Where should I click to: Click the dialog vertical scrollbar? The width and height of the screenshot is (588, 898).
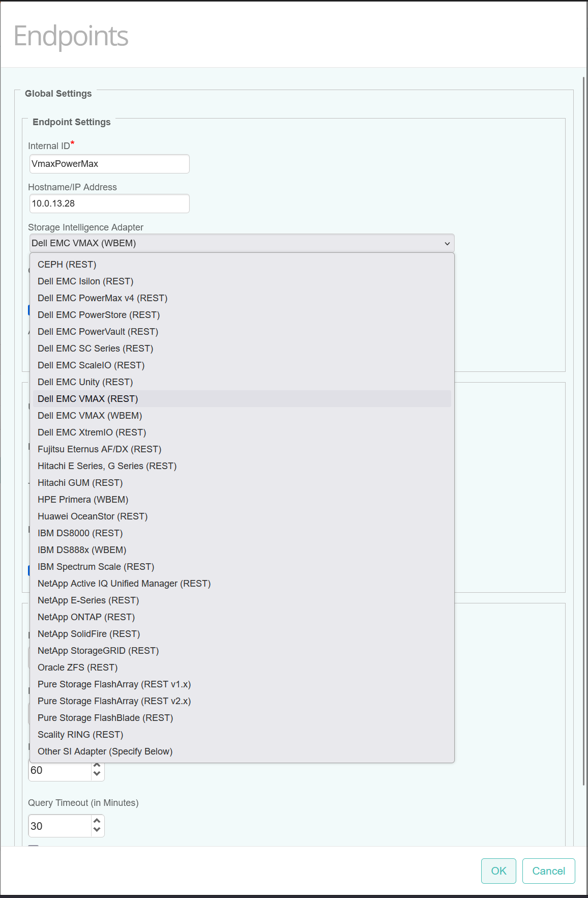point(584,431)
